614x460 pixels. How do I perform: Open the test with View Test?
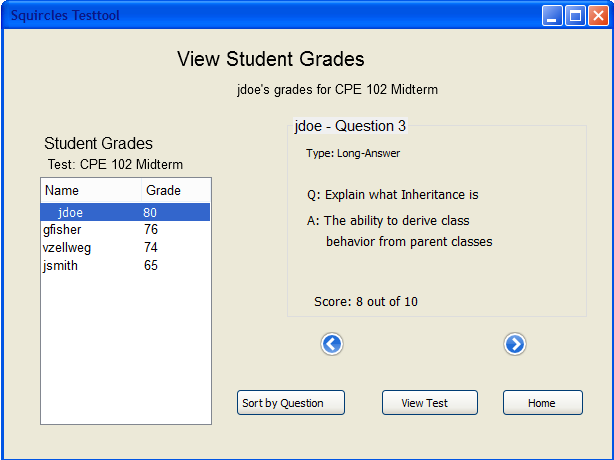pos(429,403)
